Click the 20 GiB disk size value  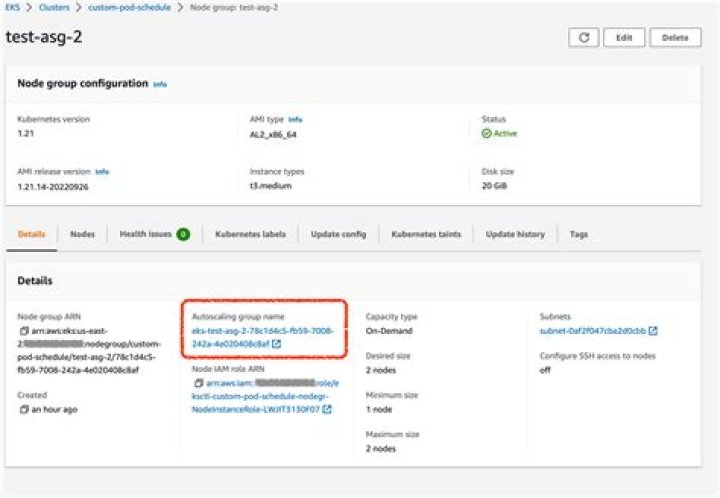coord(494,186)
